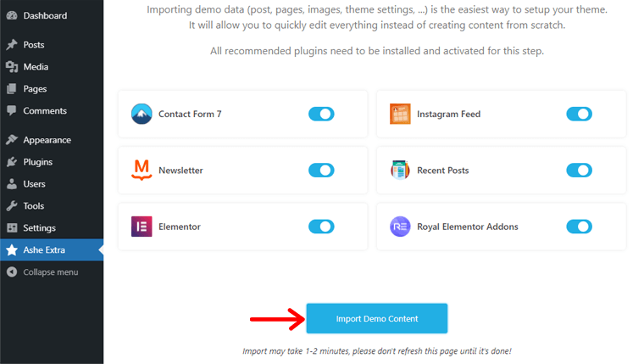Click the Recent Posts plugin icon
This screenshot has width=644, height=364.
point(400,171)
